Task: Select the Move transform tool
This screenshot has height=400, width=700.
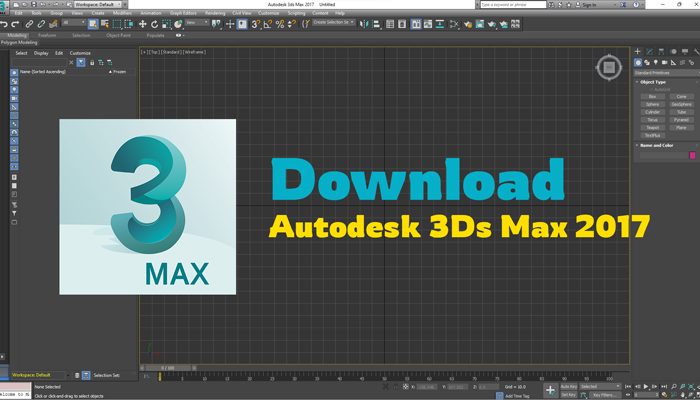Action: point(142,23)
